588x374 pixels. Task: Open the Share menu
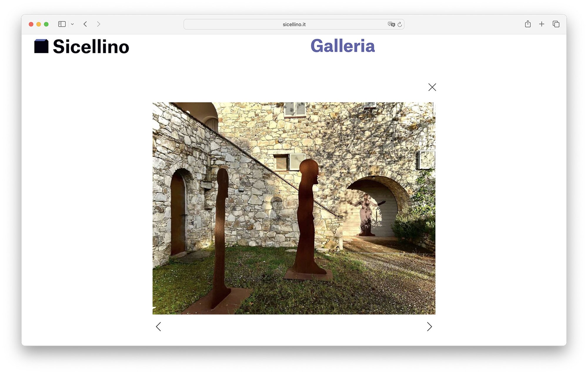pyautogui.click(x=528, y=24)
